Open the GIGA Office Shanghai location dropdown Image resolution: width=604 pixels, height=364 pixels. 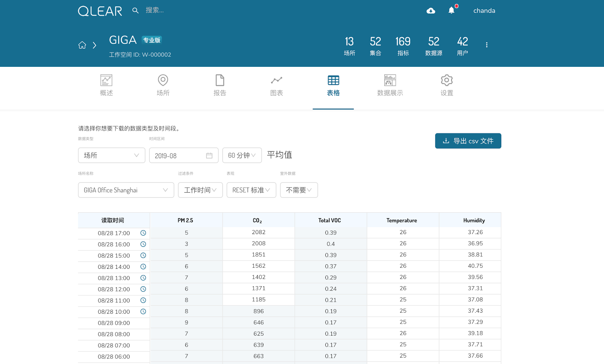point(126,190)
